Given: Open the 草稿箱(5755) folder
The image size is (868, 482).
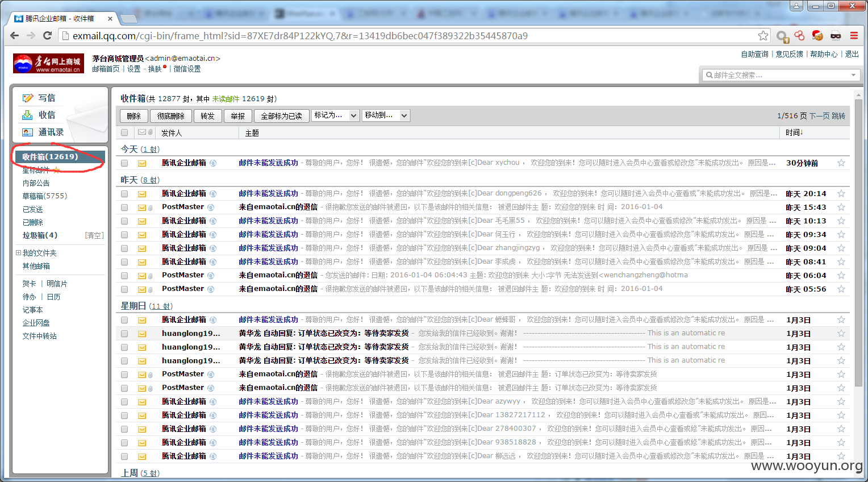Looking at the screenshot, I should point(45,196).
